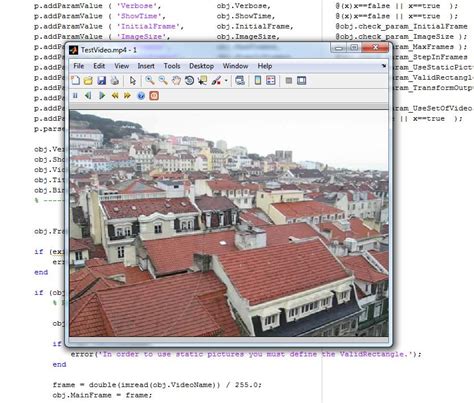This screenshot has height=403, width=474.
Task: Click the New Figure icon
Action: [x=76, y=80]
